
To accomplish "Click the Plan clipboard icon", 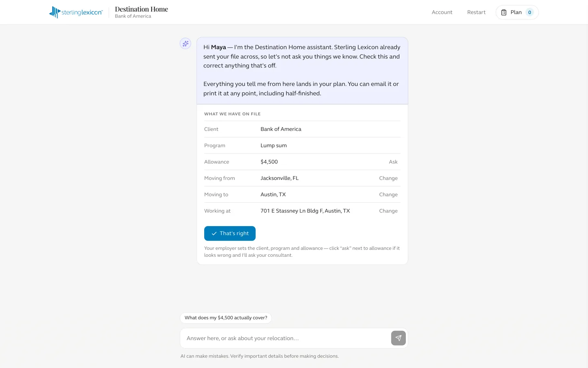I will pos(504,12).
